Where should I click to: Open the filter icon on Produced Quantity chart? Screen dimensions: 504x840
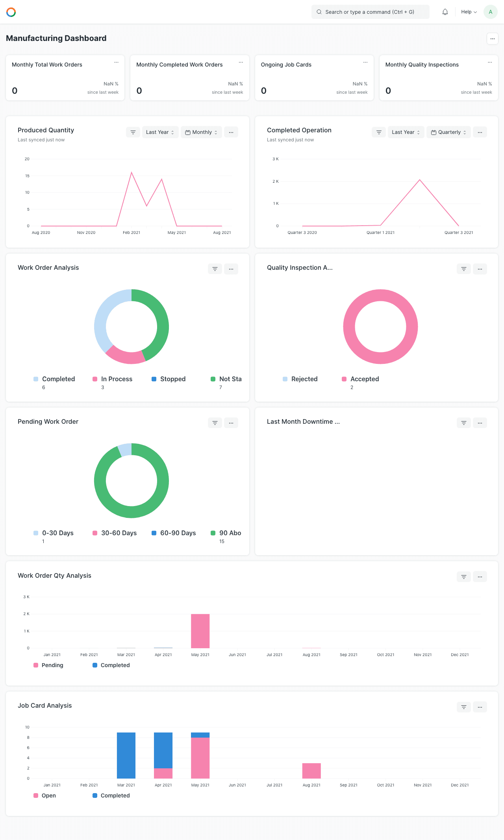pos(133,132)
